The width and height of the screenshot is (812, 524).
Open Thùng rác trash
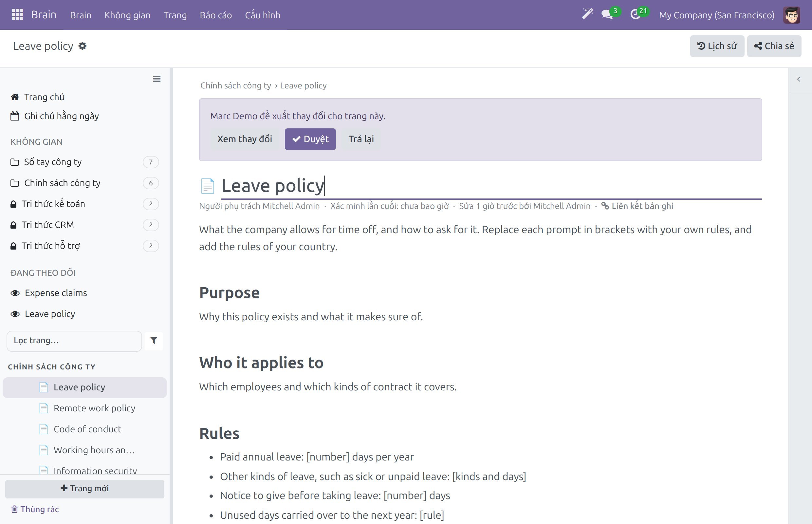(x=35, y=509)
